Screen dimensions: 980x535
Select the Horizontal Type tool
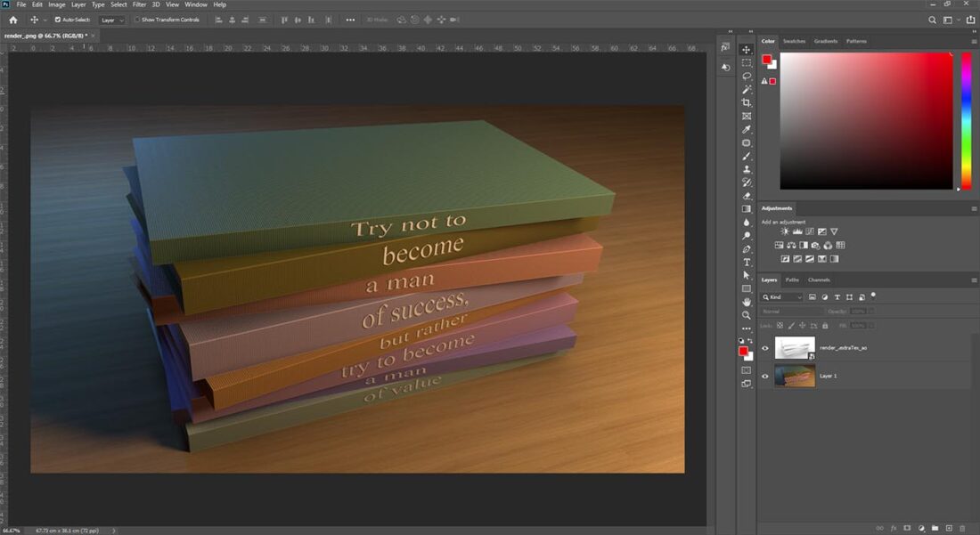tap(747, 260)
